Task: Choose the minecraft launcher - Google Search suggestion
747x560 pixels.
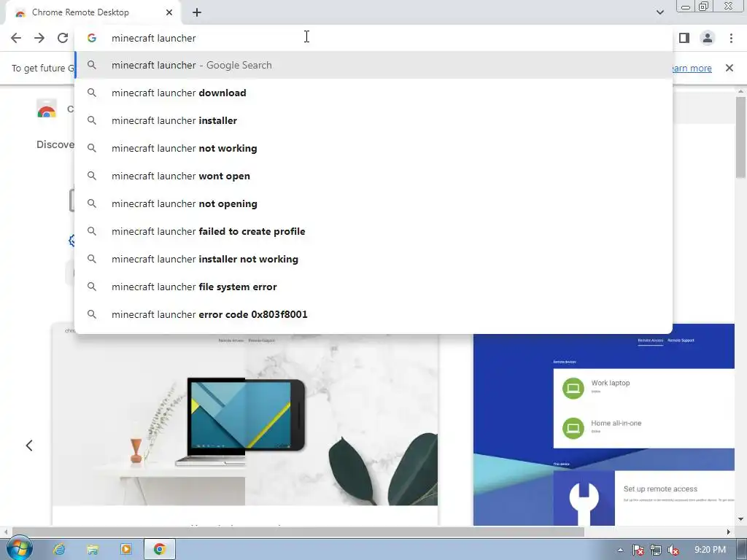Action: point(373,65)
